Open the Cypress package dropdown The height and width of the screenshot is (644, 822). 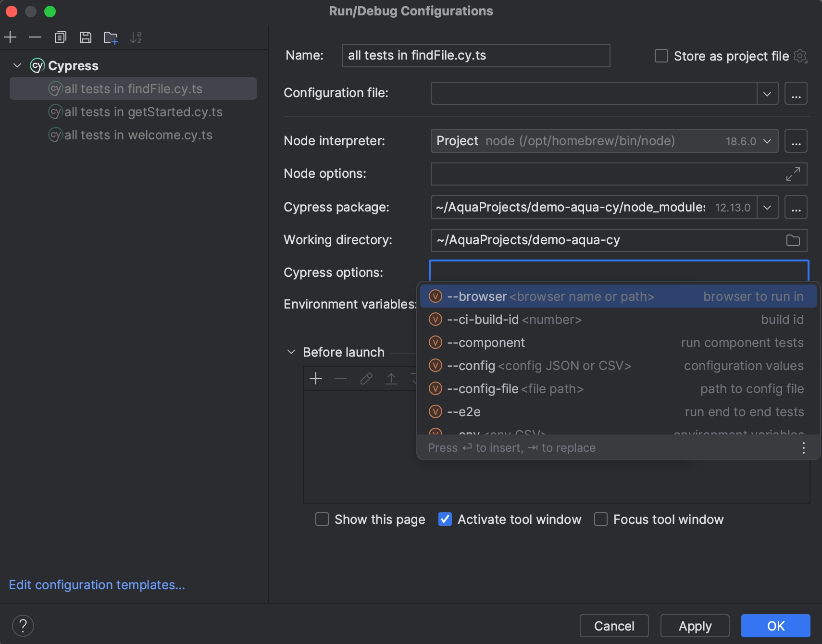767,207
